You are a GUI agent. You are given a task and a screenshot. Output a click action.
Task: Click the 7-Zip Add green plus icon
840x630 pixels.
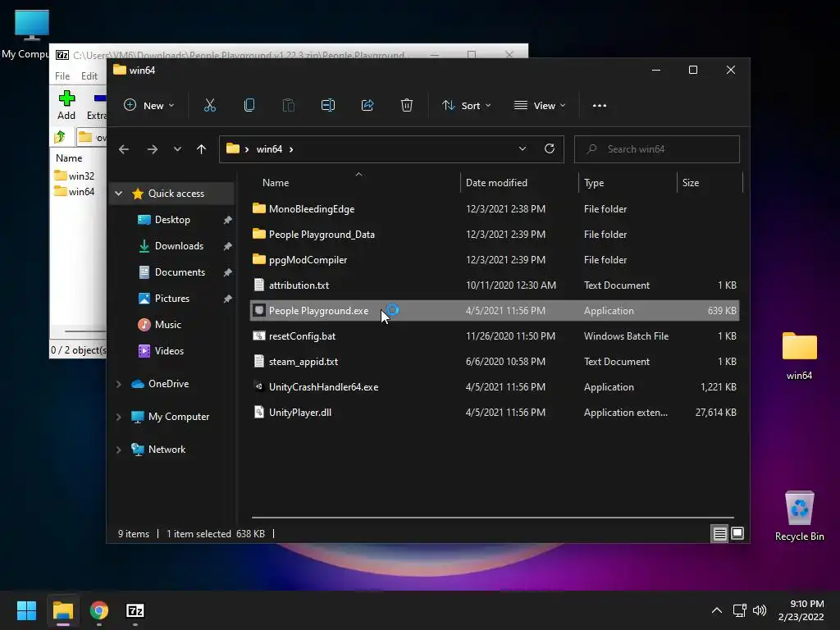coord(66,98)
